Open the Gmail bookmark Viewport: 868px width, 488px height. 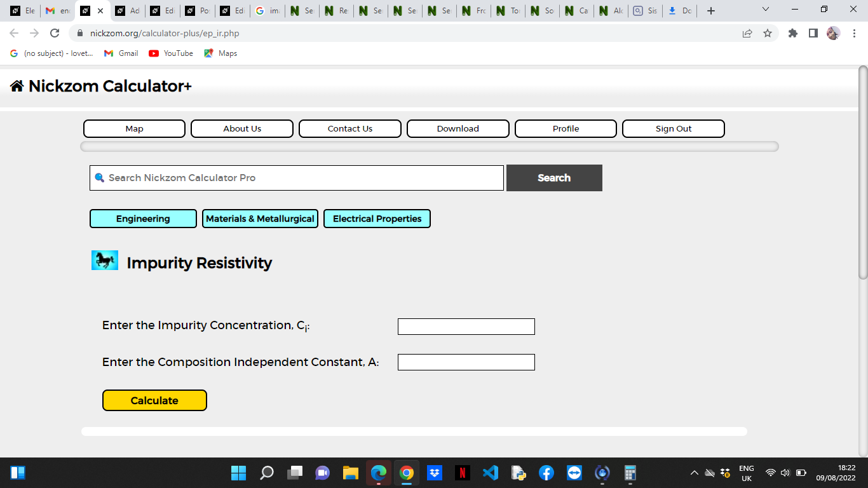click(x=121, y=53)
